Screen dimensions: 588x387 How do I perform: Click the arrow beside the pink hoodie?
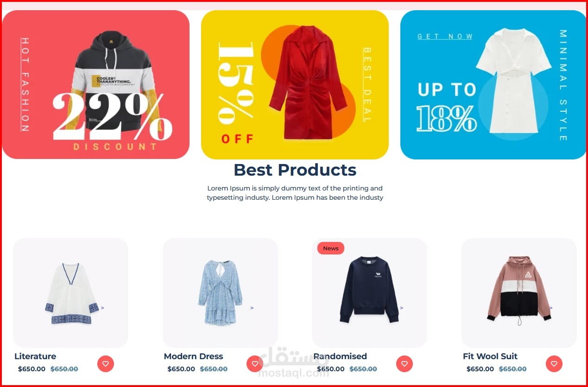(550, 308)
